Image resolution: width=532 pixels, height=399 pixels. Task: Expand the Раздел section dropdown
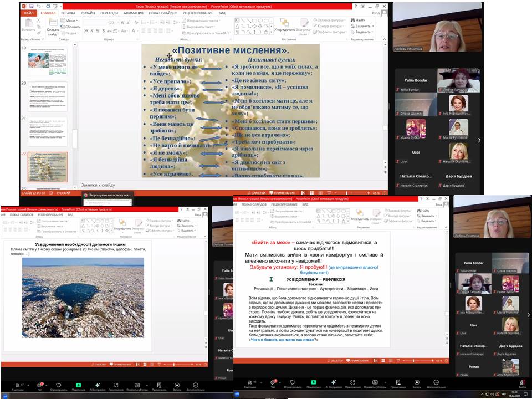[71, 32]
